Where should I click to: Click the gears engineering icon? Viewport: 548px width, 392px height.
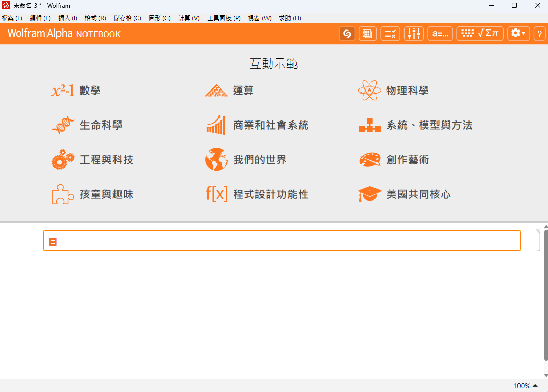63,159
